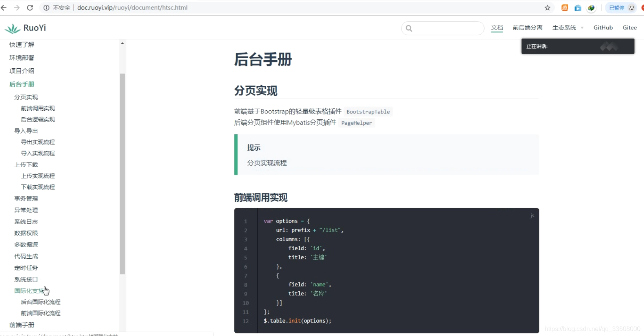Click the sidebar scroll-up arrow

(x=122, y=43)
